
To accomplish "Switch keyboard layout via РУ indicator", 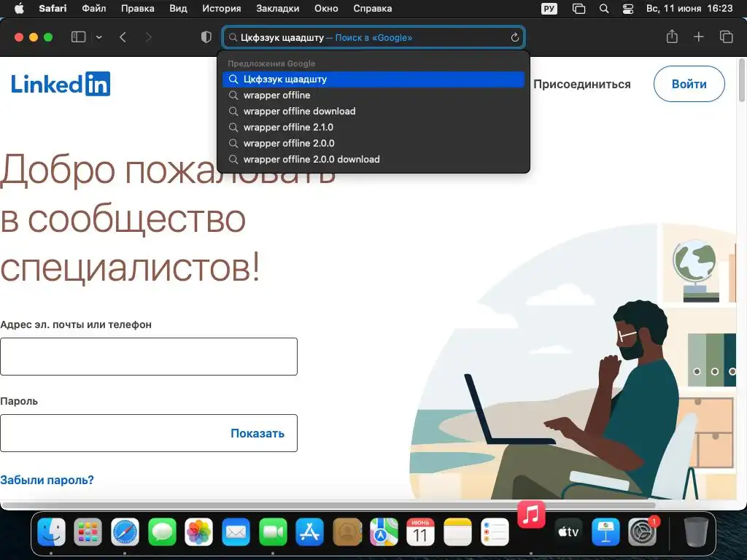I will [x=549, y=9].
